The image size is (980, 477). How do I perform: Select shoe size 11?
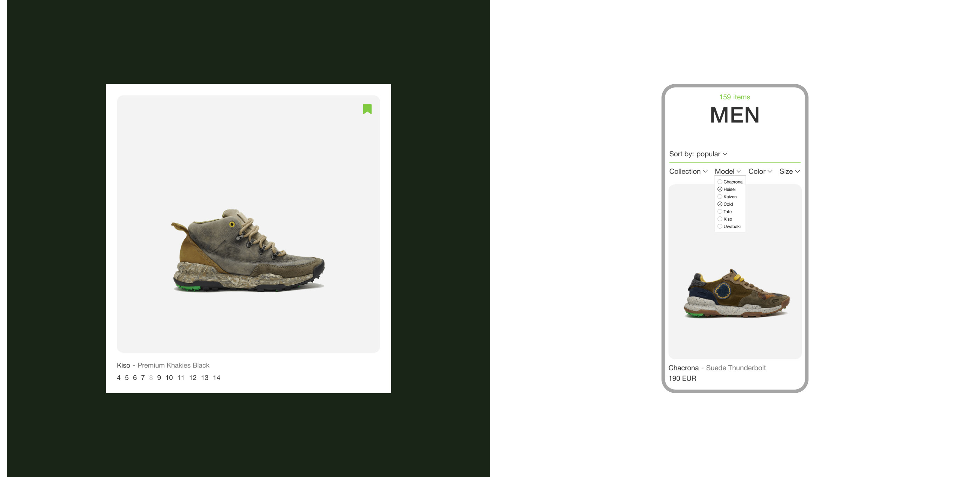pos(181,378)
